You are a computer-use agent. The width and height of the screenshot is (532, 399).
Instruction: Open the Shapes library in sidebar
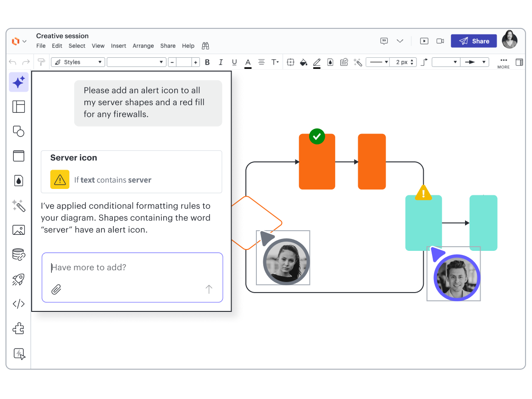(19, 131)
